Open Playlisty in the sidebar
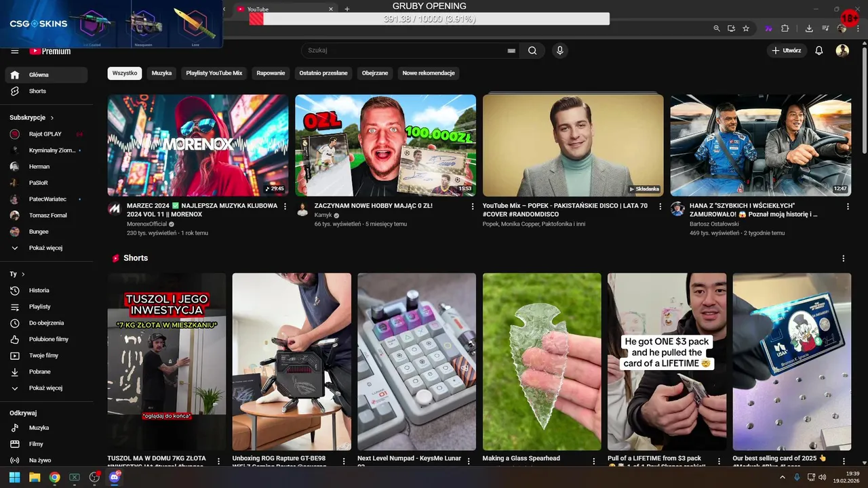Screen dimensions: 868x488 point(46,306)
